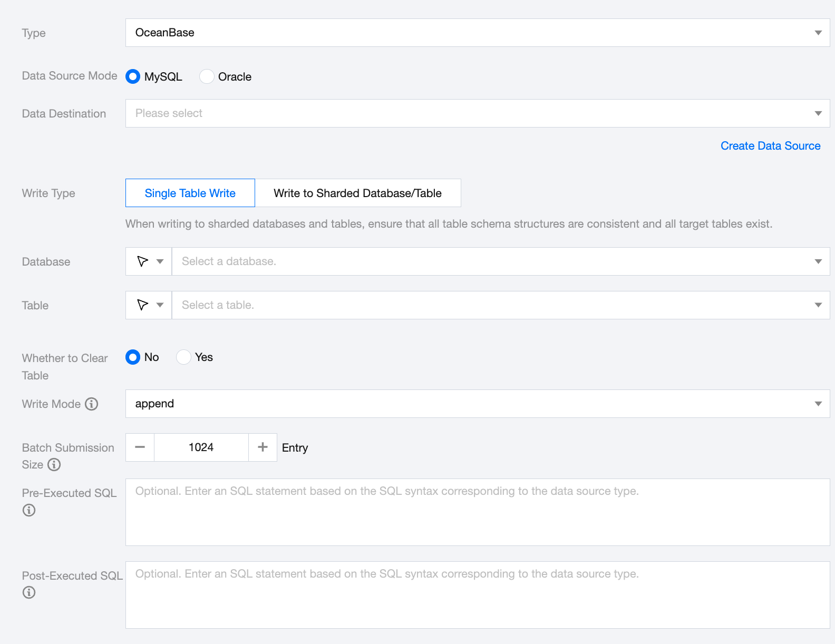Click the Write Mode info icon
The width and height of the screenshot is (835, 644).
[x=92, y=404]
